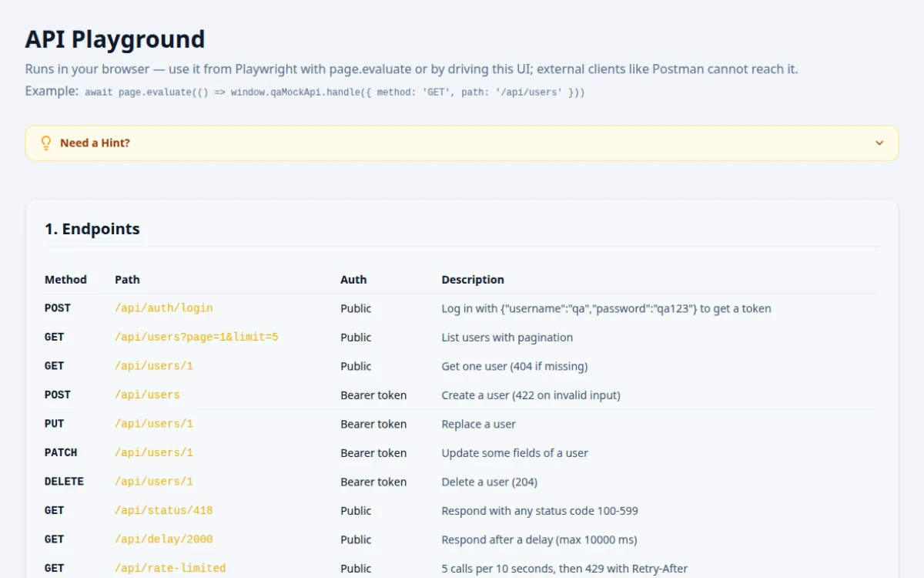The height and width of the screenshot is (578, 924).
Task: Select /api/users/1 in the Get one user row
Action: point(154,366)
